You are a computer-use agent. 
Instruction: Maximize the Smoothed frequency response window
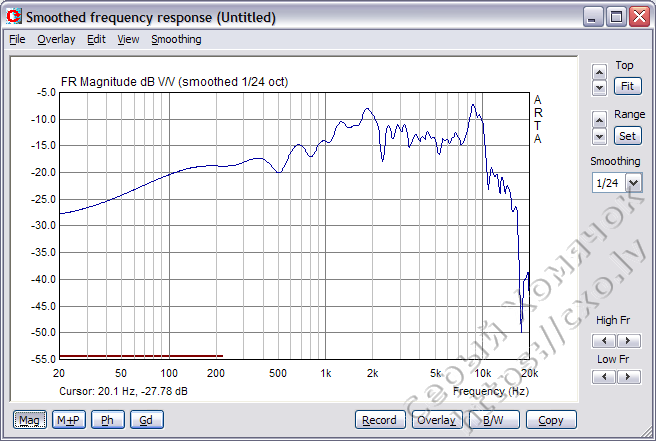tap(616, 17)
